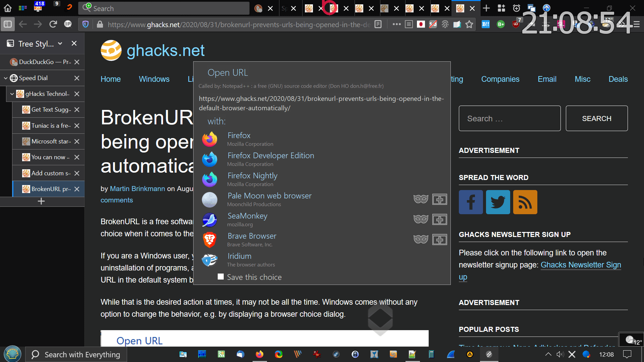Share on Facebook icon
The width and height of the screenshot is (644, 362).
tap(471, 202)
